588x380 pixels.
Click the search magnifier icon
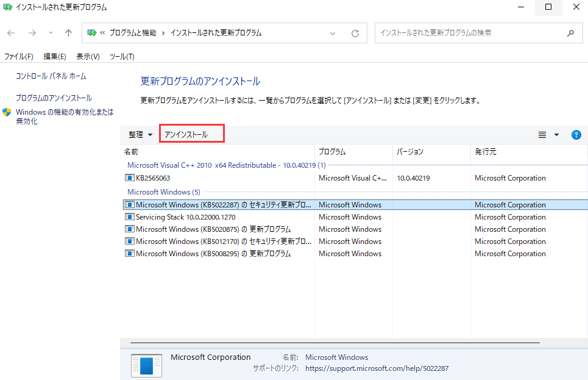coord(569,32)
